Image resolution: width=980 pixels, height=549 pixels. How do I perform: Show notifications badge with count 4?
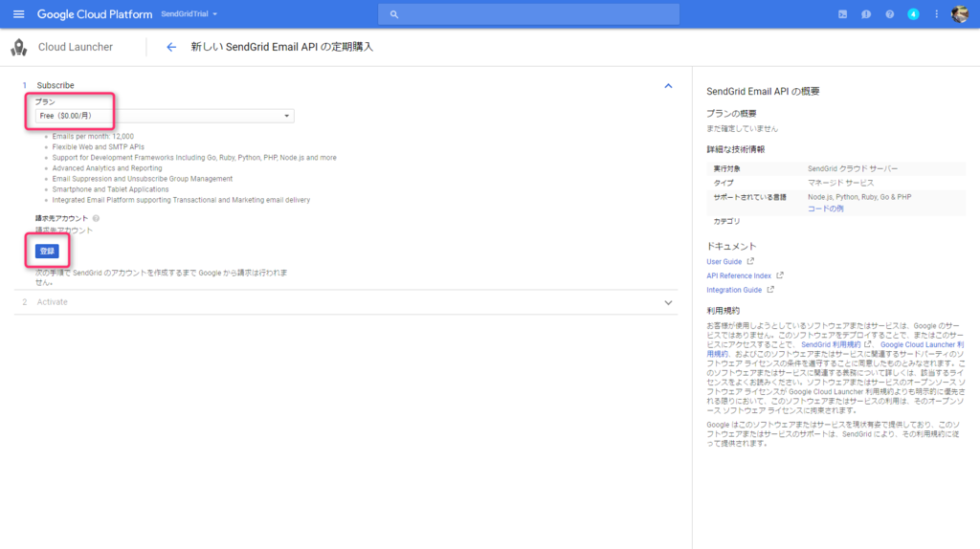(x=913, y=13)
